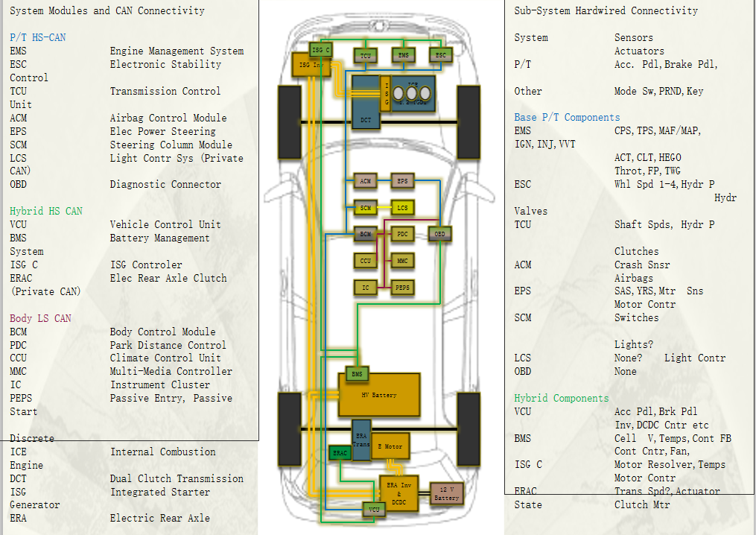Click the E Motor block

390,446
